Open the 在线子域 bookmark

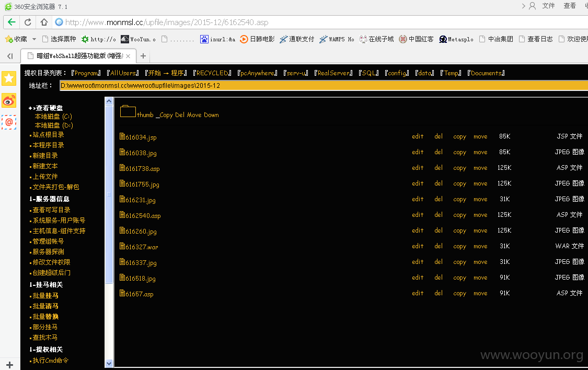(376, 39)
